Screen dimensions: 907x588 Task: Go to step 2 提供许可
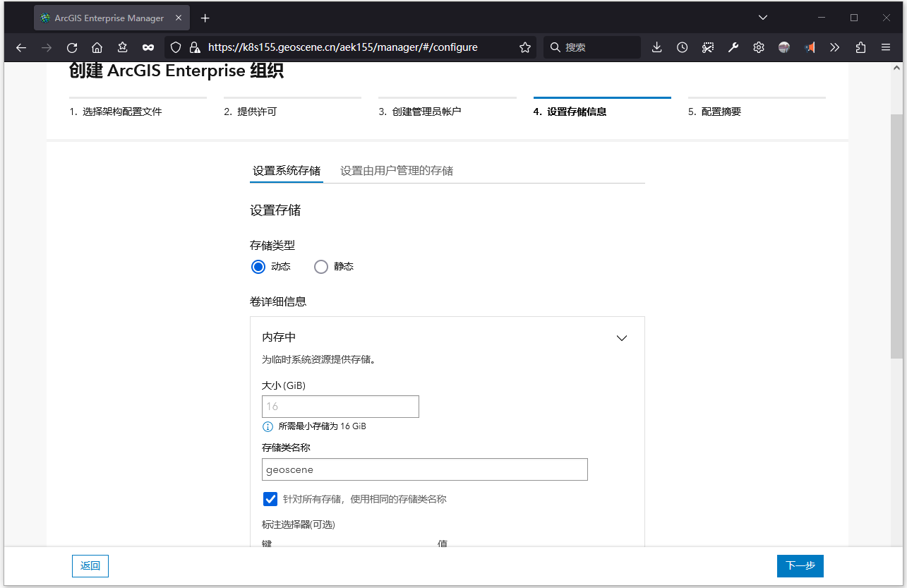[x=251, y=112]
